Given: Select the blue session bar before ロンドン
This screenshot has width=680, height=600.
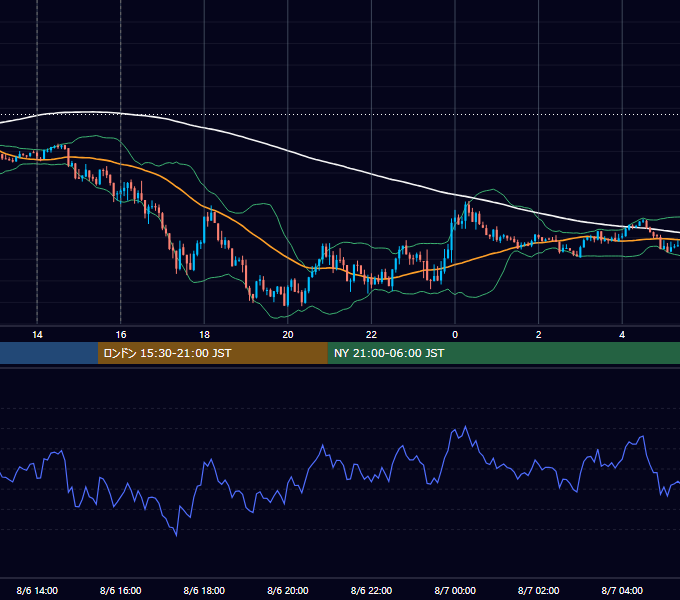Looking at the screenshot, I should [49, 353].
